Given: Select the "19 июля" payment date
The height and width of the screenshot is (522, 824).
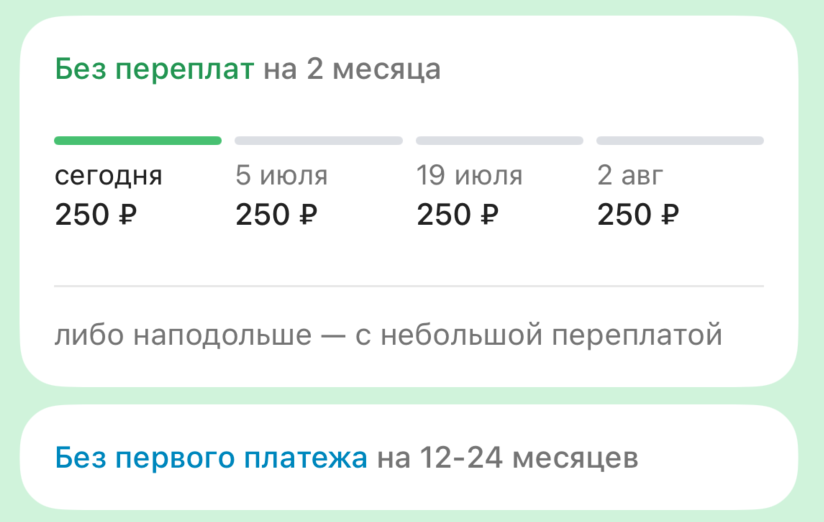Looking at the screenshot, I should click(x=469, y=177).
